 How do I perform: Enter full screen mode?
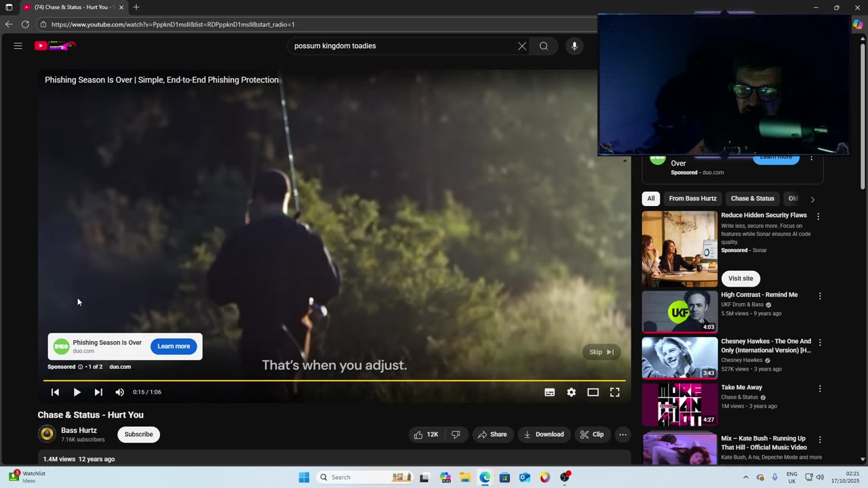pos(615,392)
